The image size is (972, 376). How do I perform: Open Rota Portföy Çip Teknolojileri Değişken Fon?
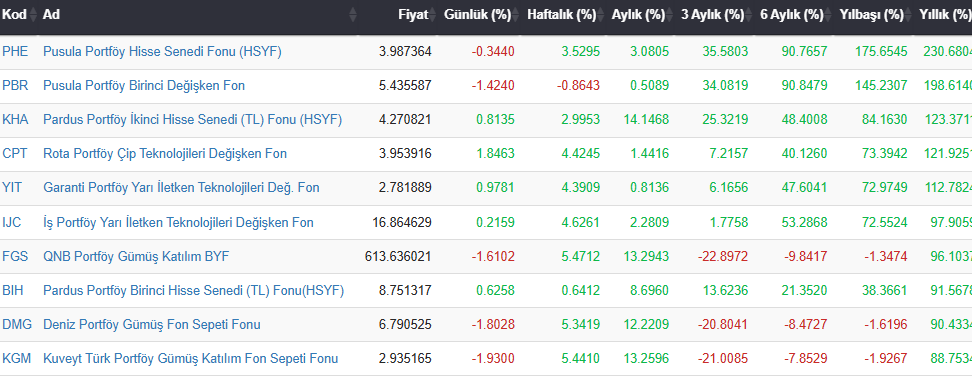coord(165,154)
